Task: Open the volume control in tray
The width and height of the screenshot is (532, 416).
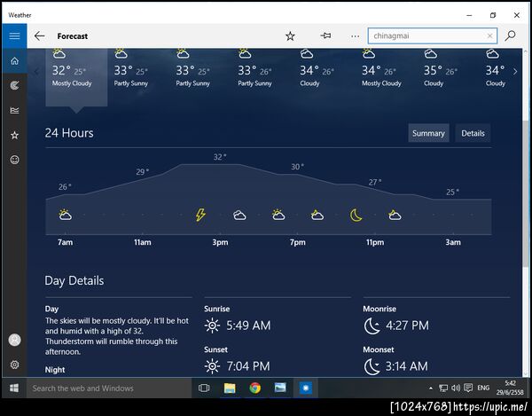Action: click(456, 388)
